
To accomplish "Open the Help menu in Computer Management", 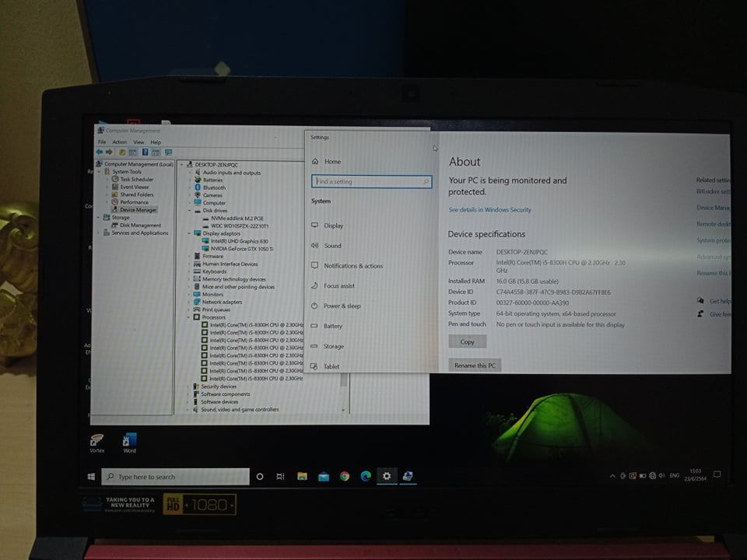I will (x=156, y=142).
